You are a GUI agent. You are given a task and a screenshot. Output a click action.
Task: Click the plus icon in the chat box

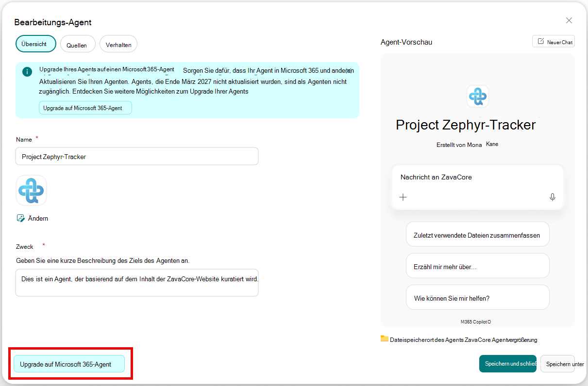point(403,197)
